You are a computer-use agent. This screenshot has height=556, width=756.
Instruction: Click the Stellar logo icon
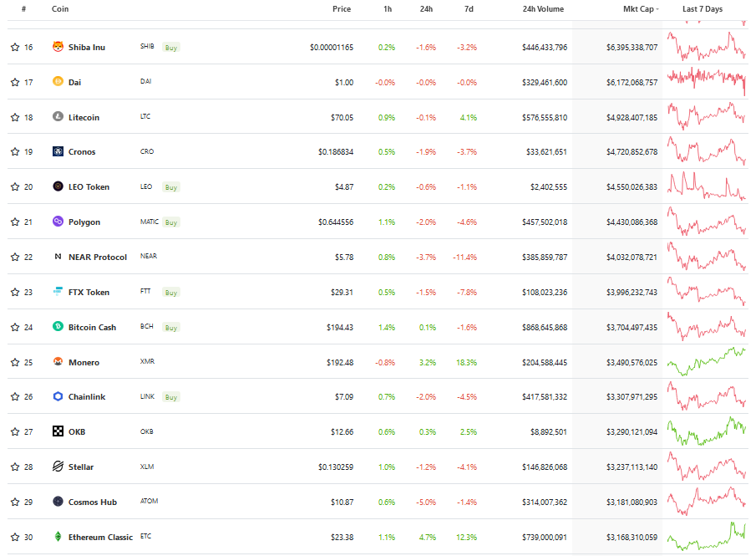point(58,467)
